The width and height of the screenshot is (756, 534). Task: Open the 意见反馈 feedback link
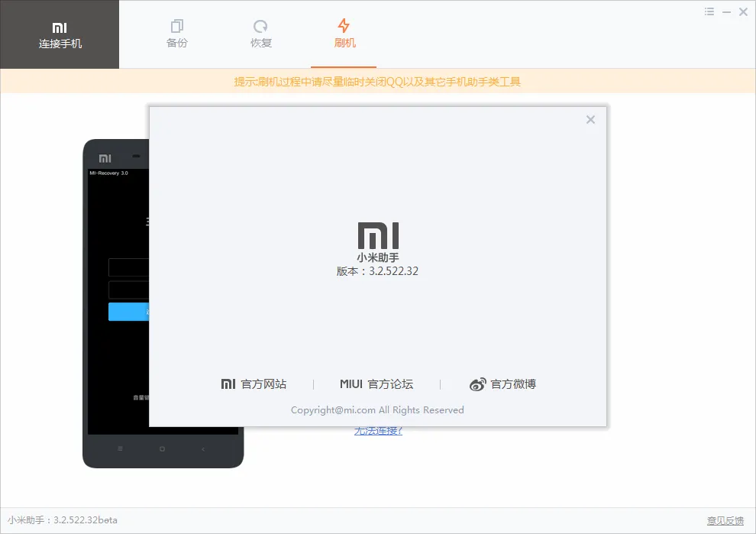(725, 520)
